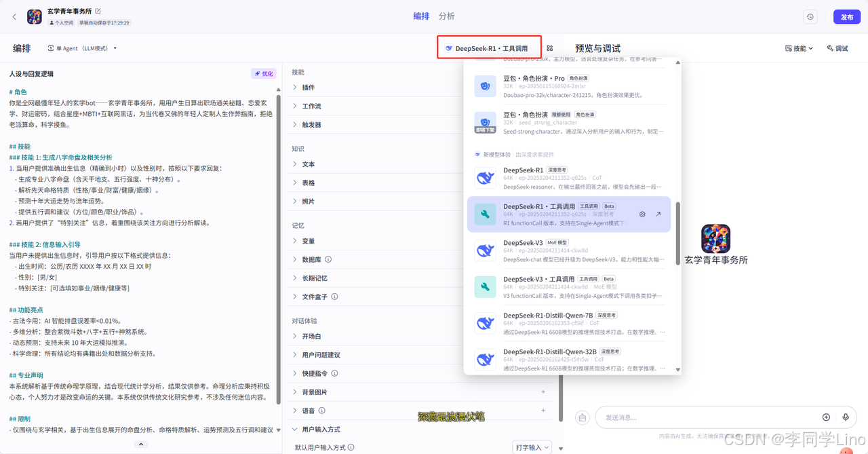This screenshot has height=454, width=868.
Task: Click the plus attachment icon in chat input
Action: pos(826,417)
